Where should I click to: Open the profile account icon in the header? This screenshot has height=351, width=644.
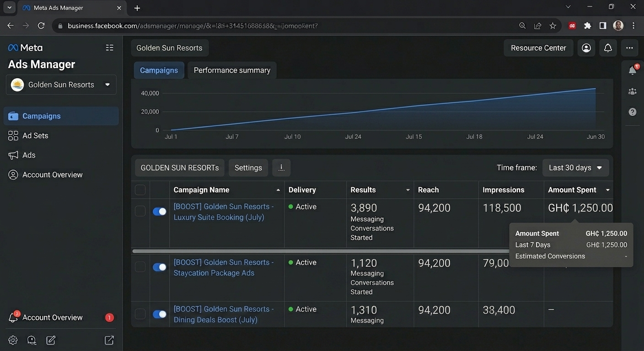point(586,48)
